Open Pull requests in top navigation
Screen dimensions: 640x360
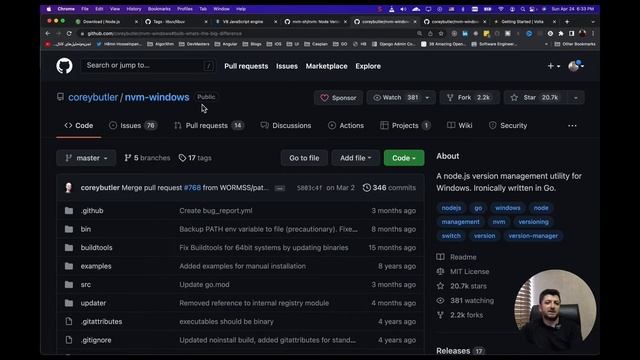pyautogui.click(x=246, y=66)
